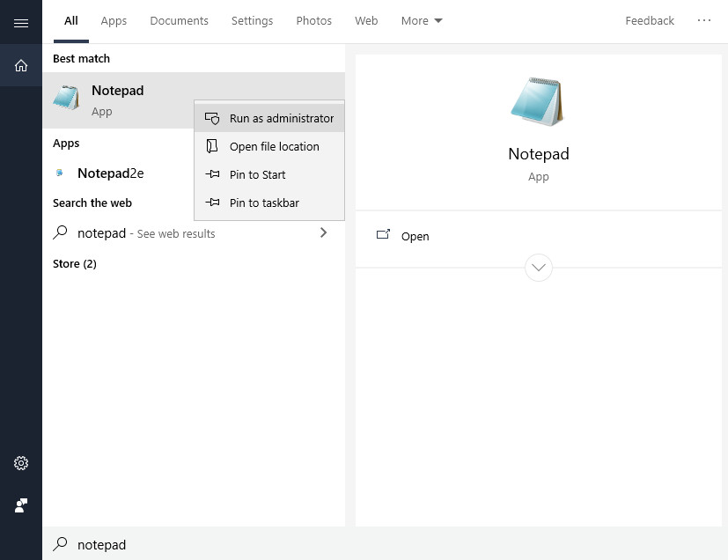Click the Open icon in preview pane
This screenshot has width=728, height=560.
pyautogui.click(x=383, y=234)
